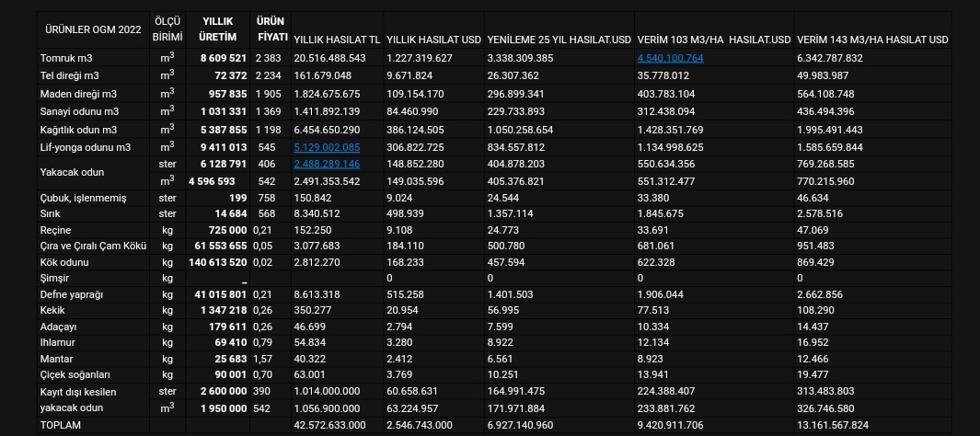980x436 pixels.
Task: Select the YILLIK HASILAT USD column header
Action: (433, 40)
